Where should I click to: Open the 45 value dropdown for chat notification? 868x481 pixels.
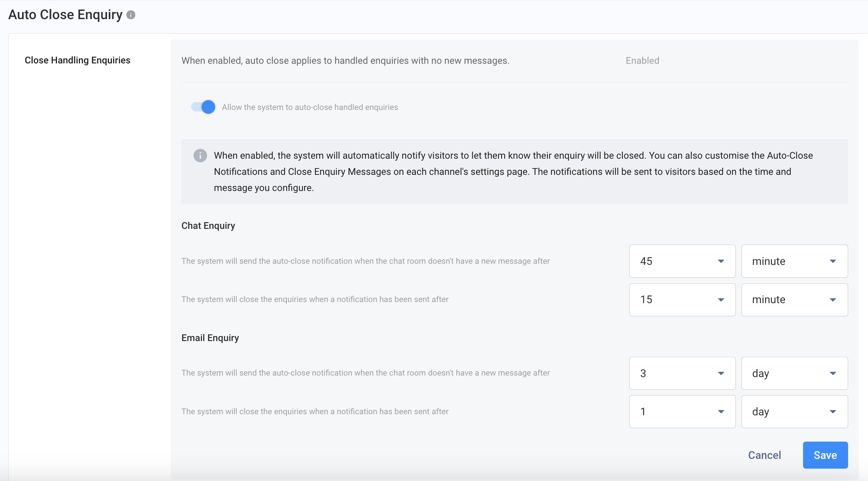tap(682, 261)
